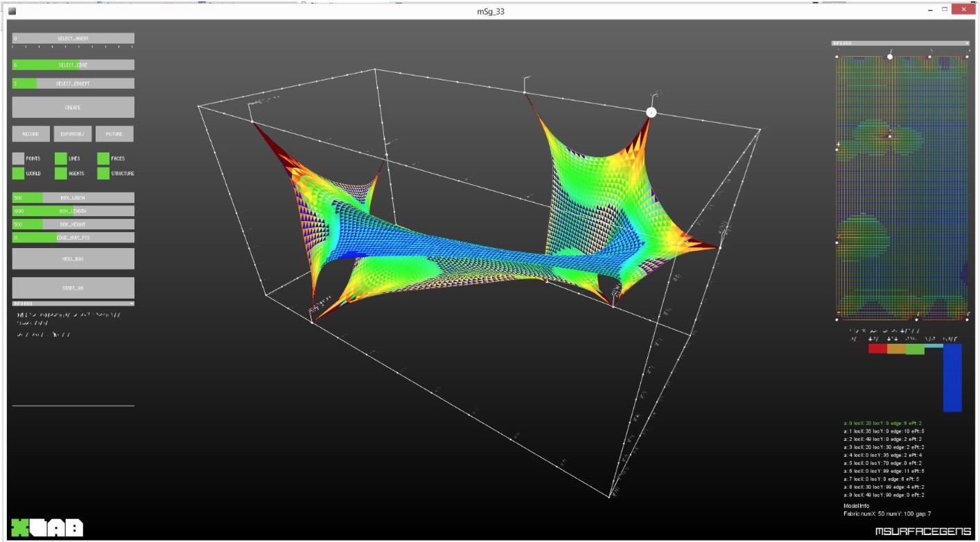Toggle the AGENTS display checkbox
The image size is (980, 542).
[x=61, y=173]
